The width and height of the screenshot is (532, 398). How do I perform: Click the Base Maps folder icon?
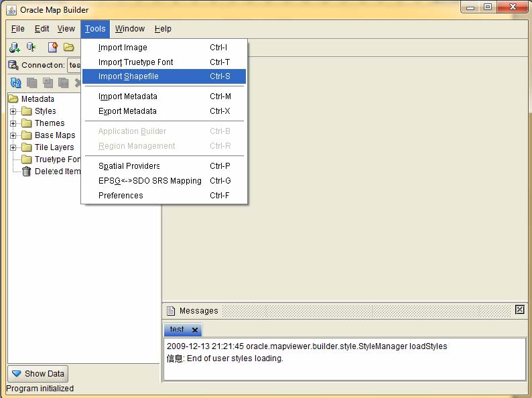(x=26, y=135)
